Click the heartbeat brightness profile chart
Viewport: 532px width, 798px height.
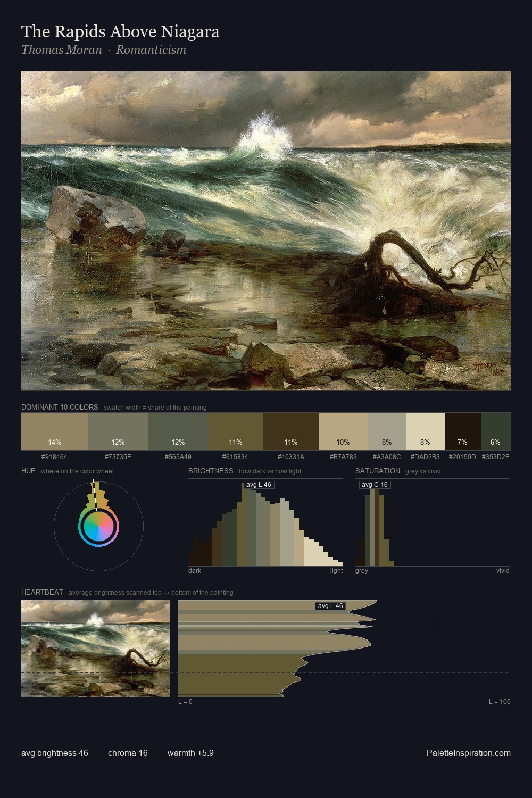click(344, 649)
